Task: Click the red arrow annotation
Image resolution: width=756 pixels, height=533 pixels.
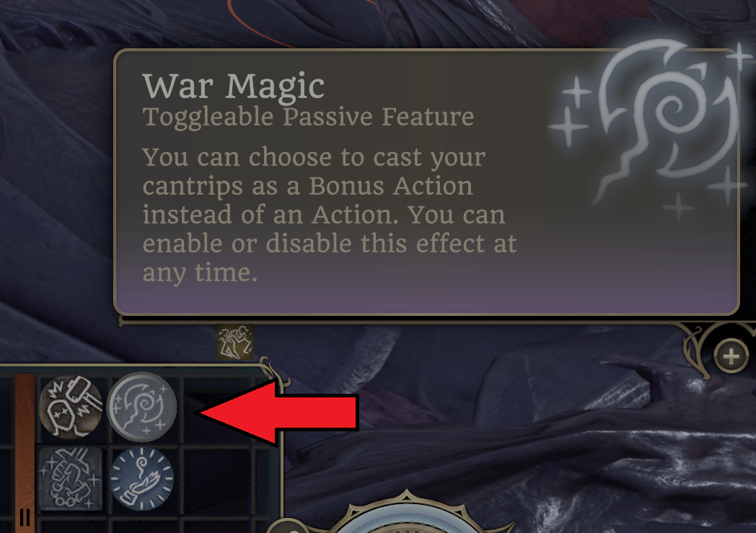Action: click(x=278, y=412)
